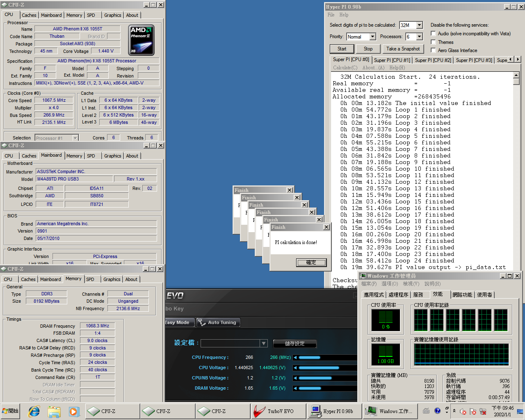Viewport: 525px width, 420px height.
Task: Click TurboV 儲存設定 save profile button
Action: (294, 343)
